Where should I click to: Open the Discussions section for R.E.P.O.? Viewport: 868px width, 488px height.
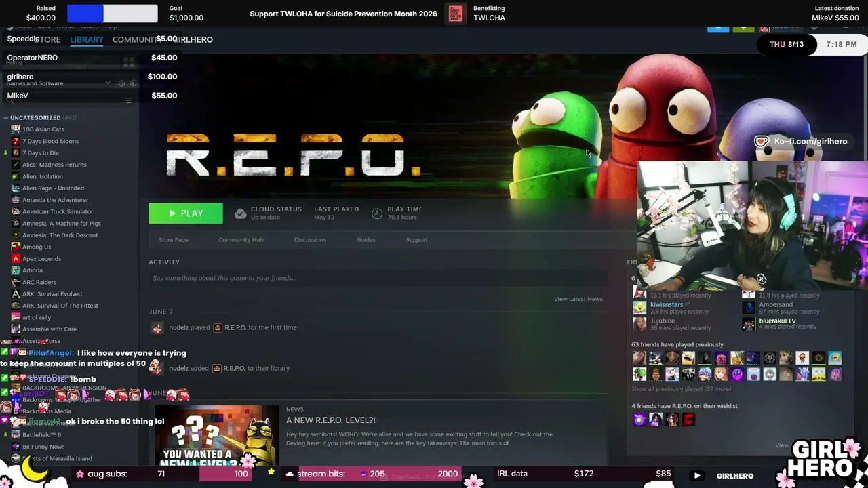click(x=310, y=239)
